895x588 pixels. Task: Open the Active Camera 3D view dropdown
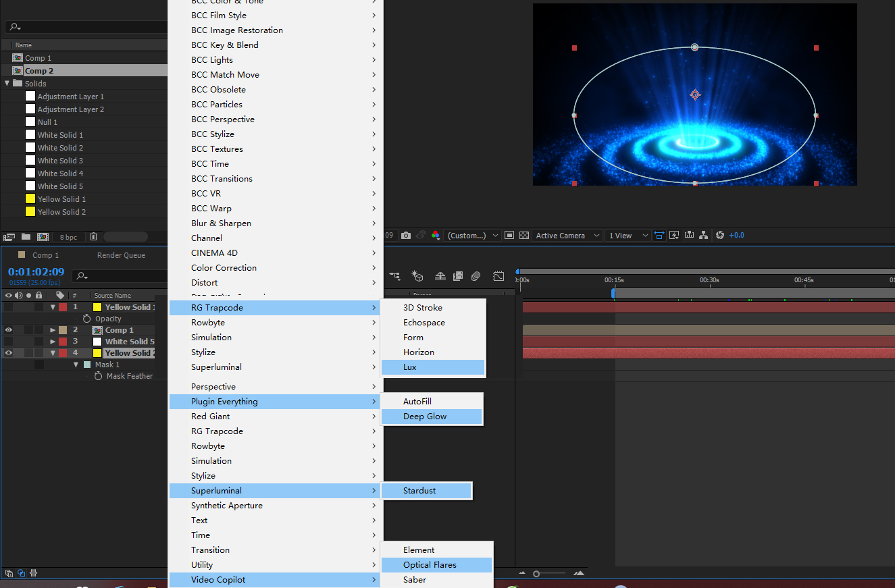567,236
